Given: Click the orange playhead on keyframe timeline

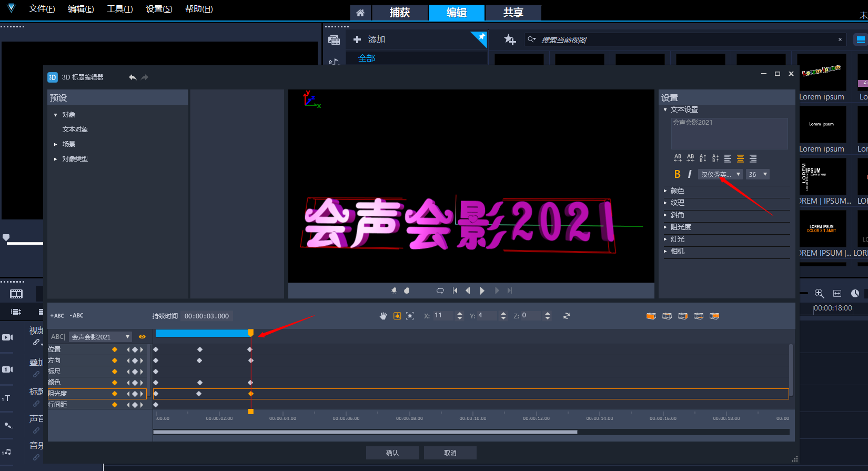Looking at the screenshot, I should point(251,333).
